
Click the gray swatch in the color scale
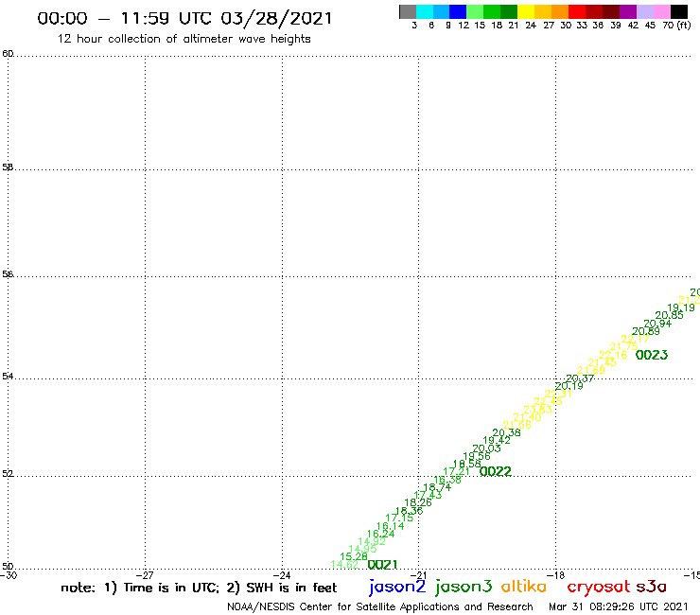coord(408,11)
